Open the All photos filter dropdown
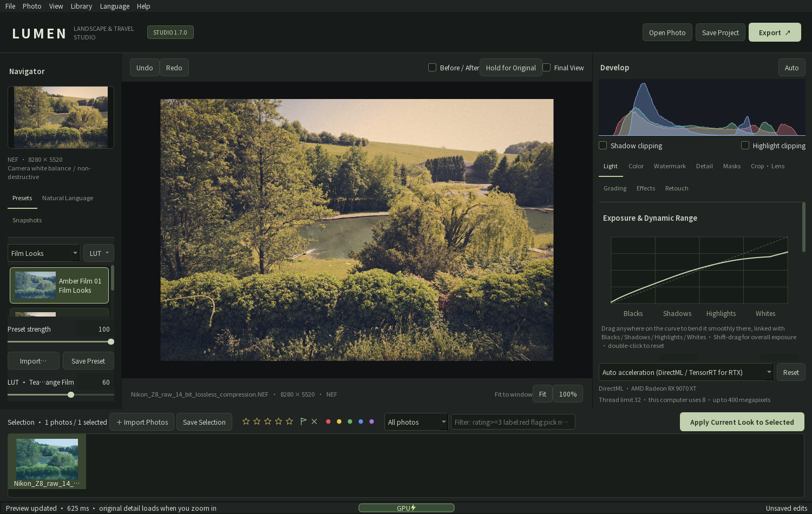Screen dimensions: 812x514 click(x=416, y=422)
